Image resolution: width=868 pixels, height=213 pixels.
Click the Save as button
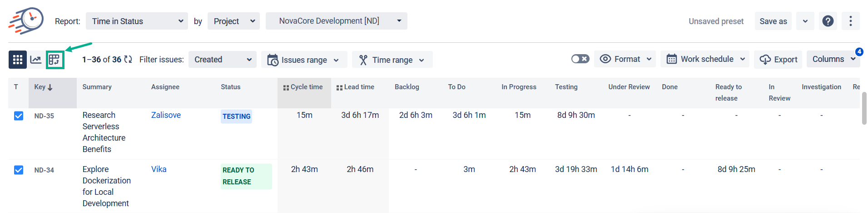[773, 21]
